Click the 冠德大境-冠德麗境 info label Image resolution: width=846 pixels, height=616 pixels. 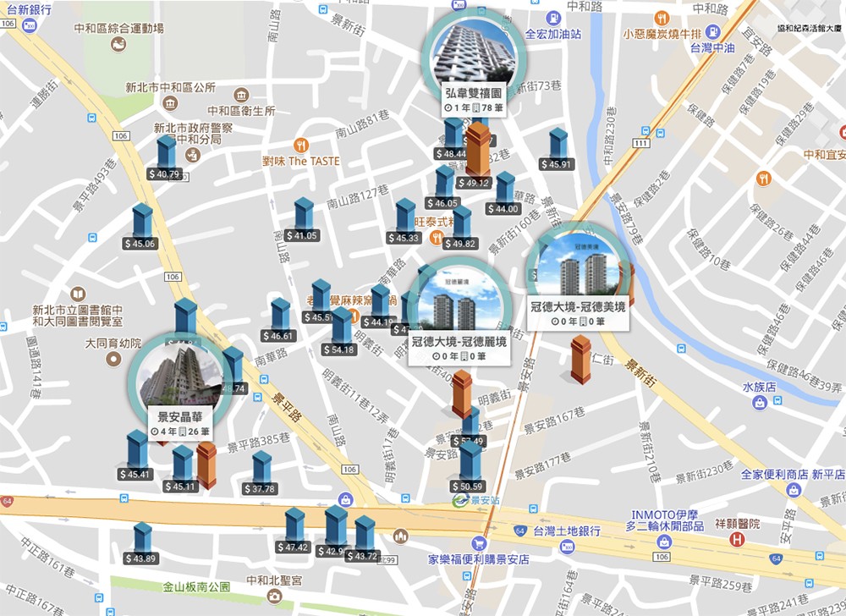[x=459, y=349]
